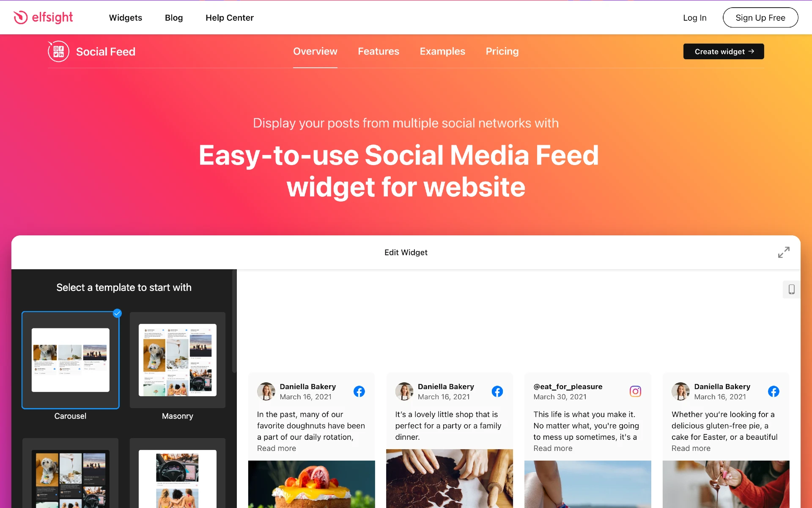
Task: Switch to the Features tab
Action: click(378, 52)
